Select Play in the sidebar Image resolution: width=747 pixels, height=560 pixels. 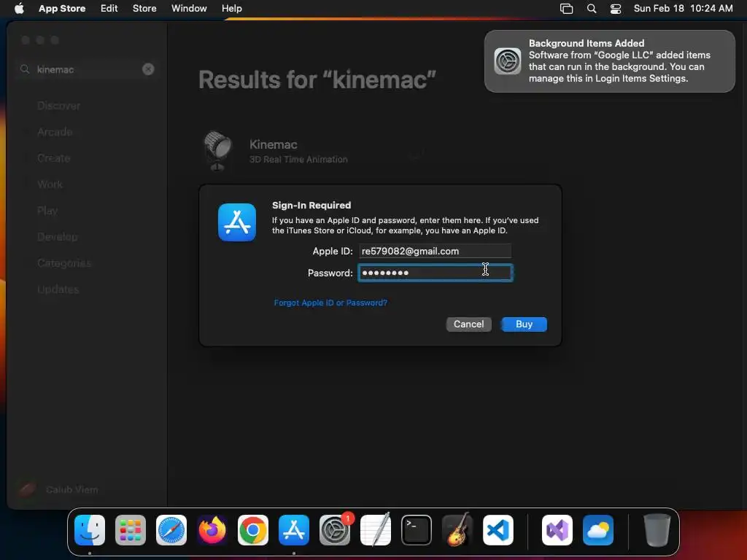point(47,211)
